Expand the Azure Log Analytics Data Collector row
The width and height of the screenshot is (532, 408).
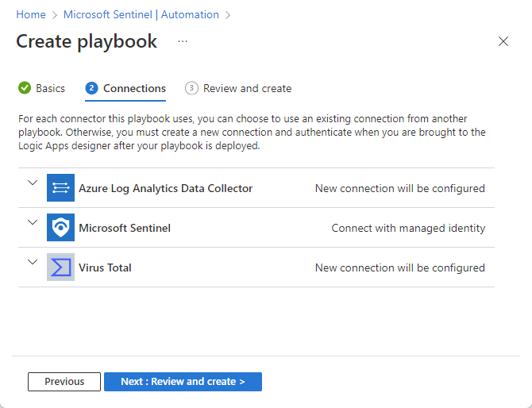[33, 183]
